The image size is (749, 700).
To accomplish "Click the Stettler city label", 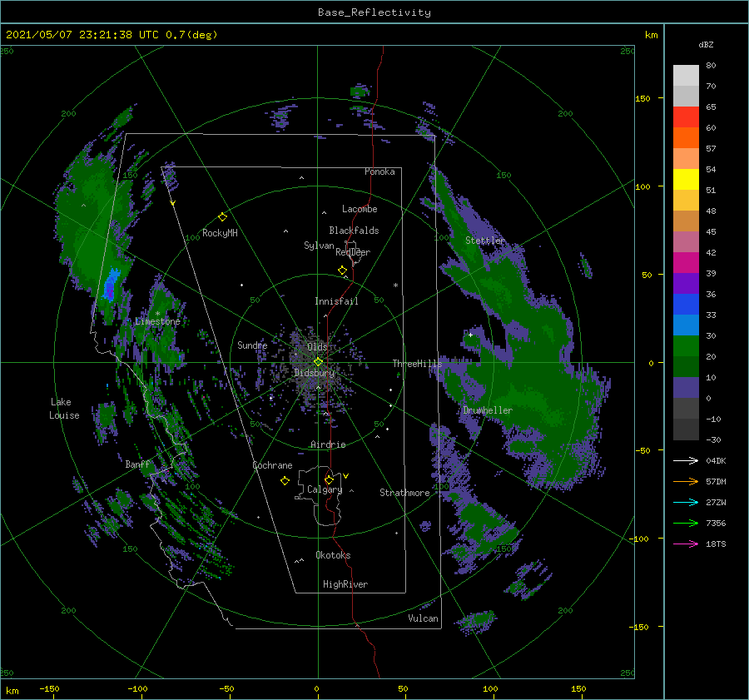I will (x=485, y=241).
